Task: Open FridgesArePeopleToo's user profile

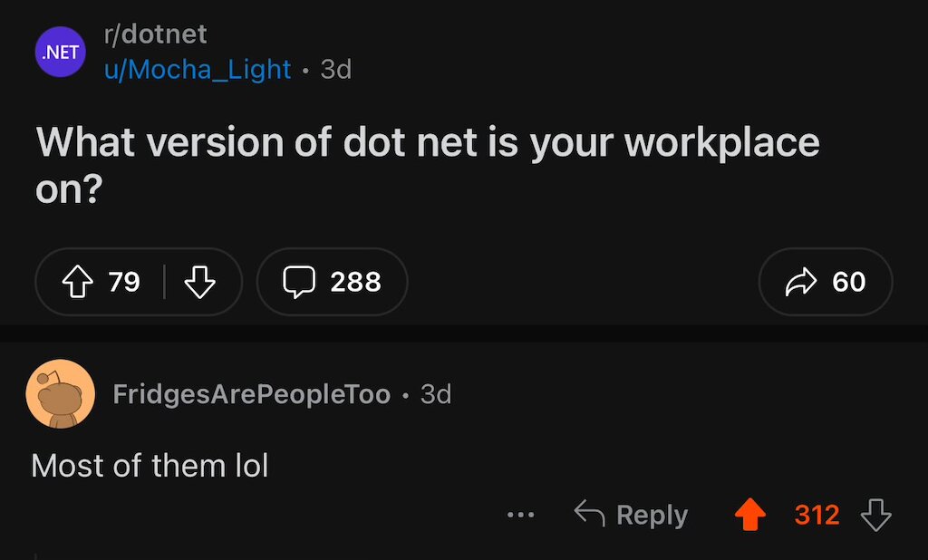Action: point(252,395)
